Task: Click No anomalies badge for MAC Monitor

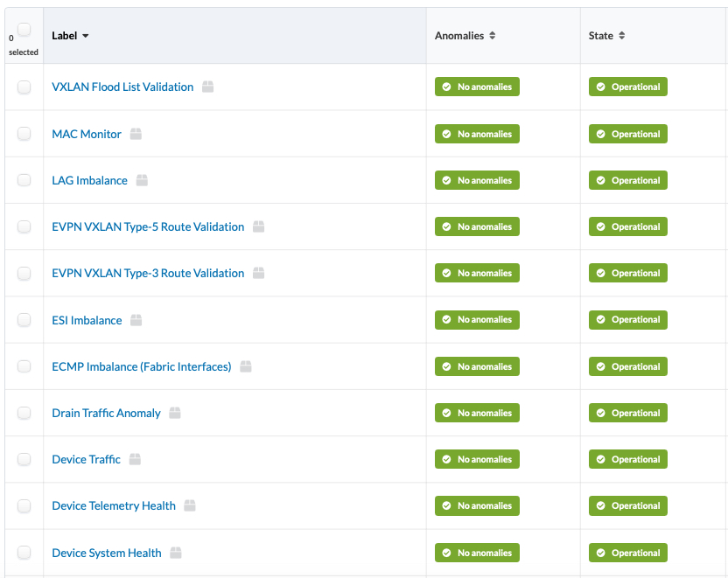Action: point(477,134)
